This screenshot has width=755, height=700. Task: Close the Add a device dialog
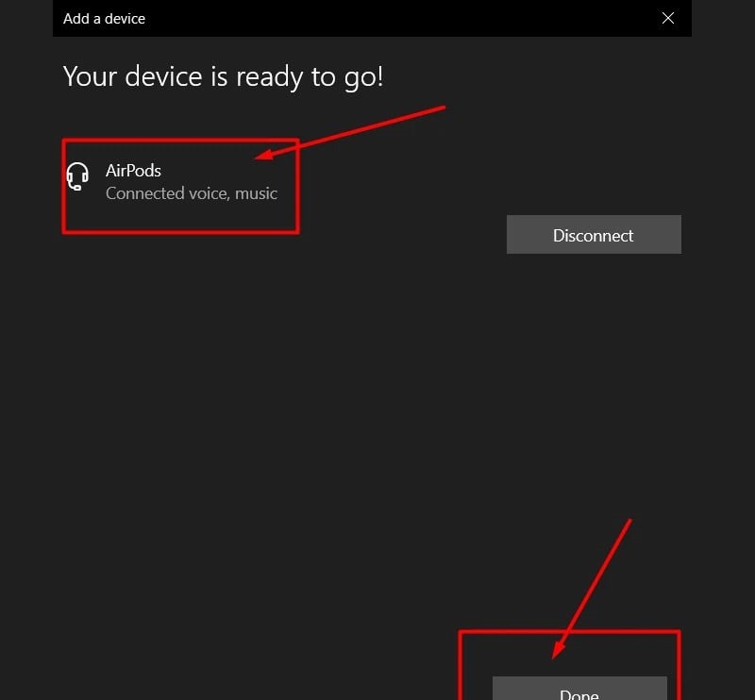click(x=668, y=18)
